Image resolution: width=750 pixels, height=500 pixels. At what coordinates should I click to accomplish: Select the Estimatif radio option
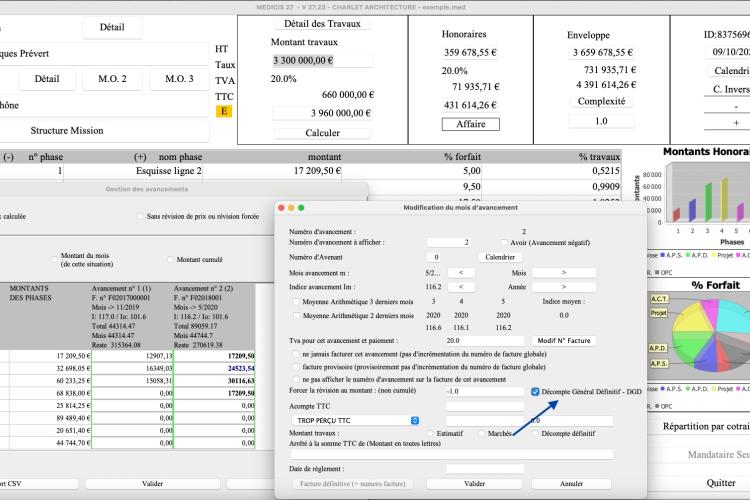coord(430,433)
